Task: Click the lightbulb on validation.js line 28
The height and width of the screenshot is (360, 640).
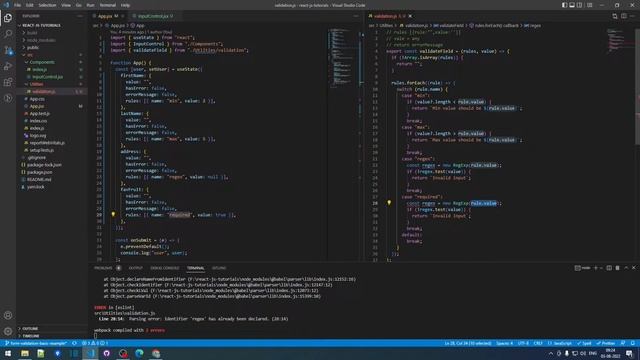Action: (389, 202)
